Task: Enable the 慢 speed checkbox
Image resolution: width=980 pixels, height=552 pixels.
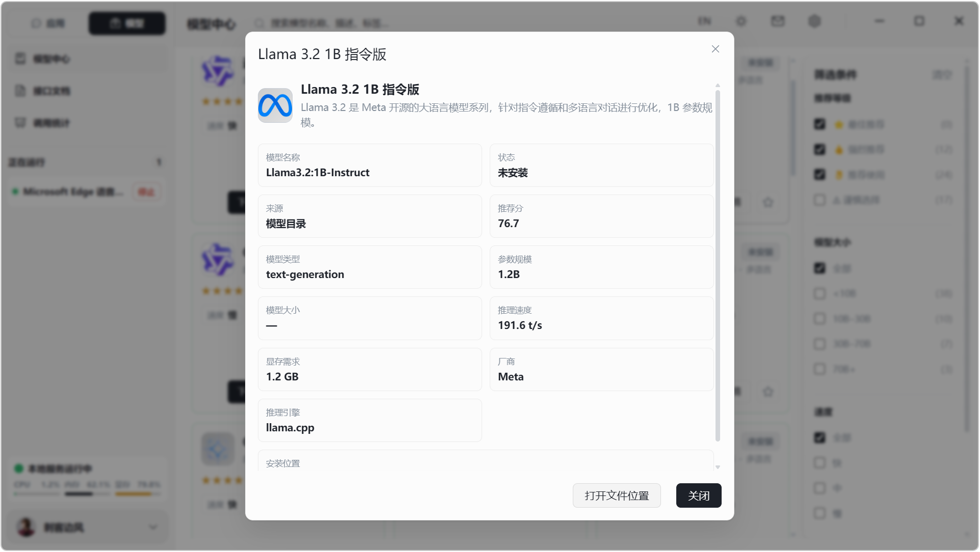Action: pyautogui.click(x=820, y=513)
